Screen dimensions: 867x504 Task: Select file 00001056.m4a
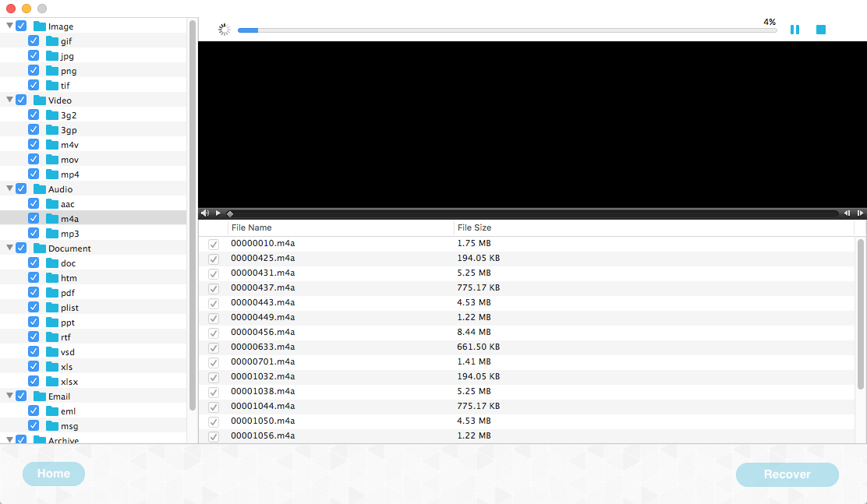coord(527,435)
